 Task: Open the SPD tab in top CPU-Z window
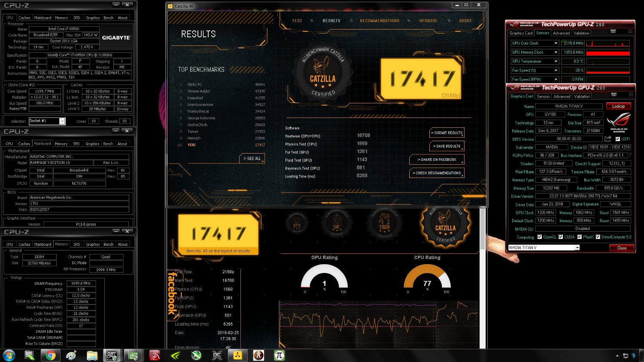(77, 18)
